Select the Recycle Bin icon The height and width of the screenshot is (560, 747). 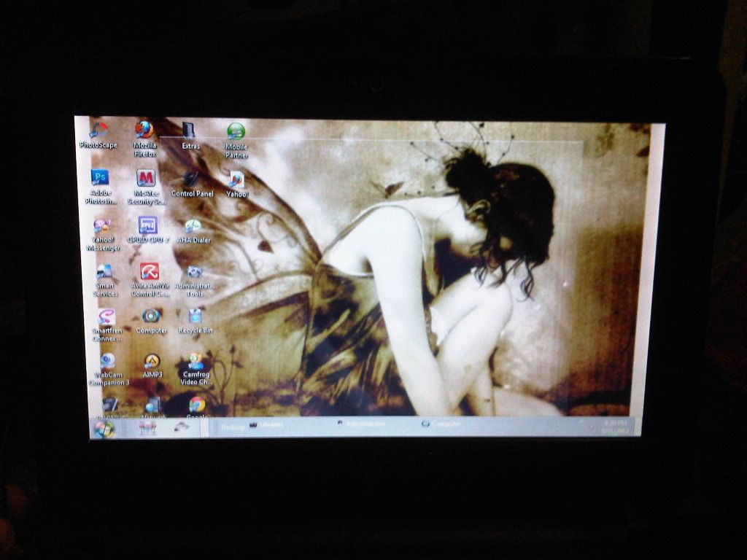(196, 322)
